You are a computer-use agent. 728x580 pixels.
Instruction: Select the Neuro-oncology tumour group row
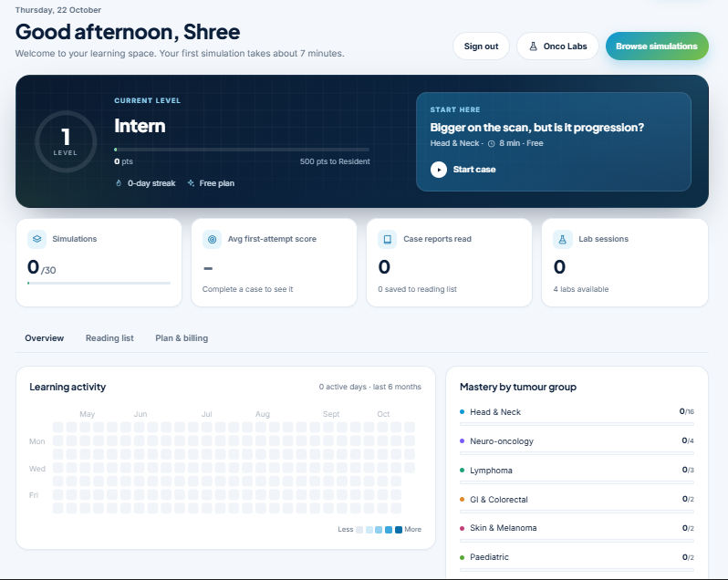(x=577, y=446)
